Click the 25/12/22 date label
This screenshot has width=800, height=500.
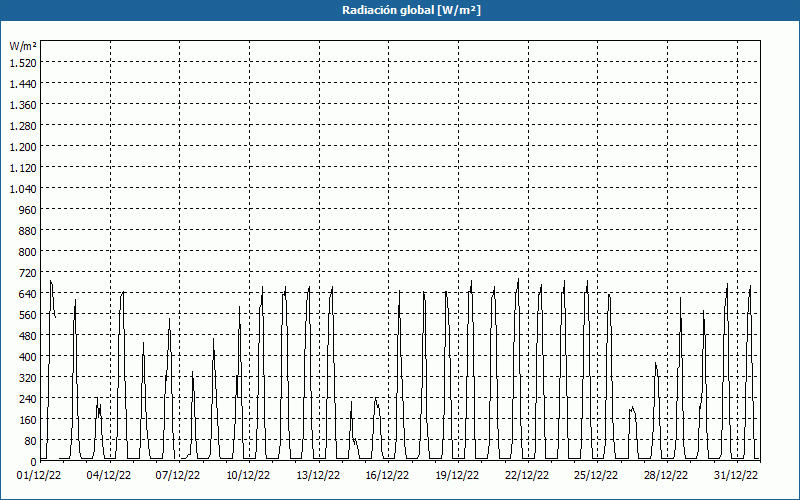point(596,475)
